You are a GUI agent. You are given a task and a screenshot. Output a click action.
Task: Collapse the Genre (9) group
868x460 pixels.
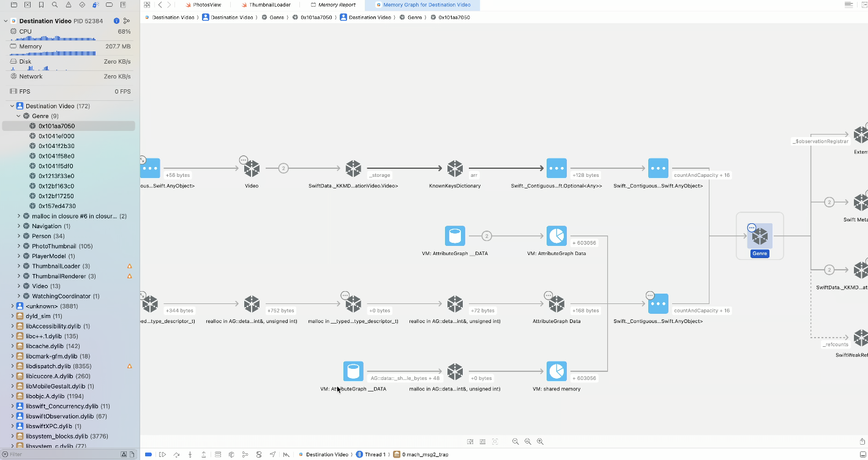point(19,116)
